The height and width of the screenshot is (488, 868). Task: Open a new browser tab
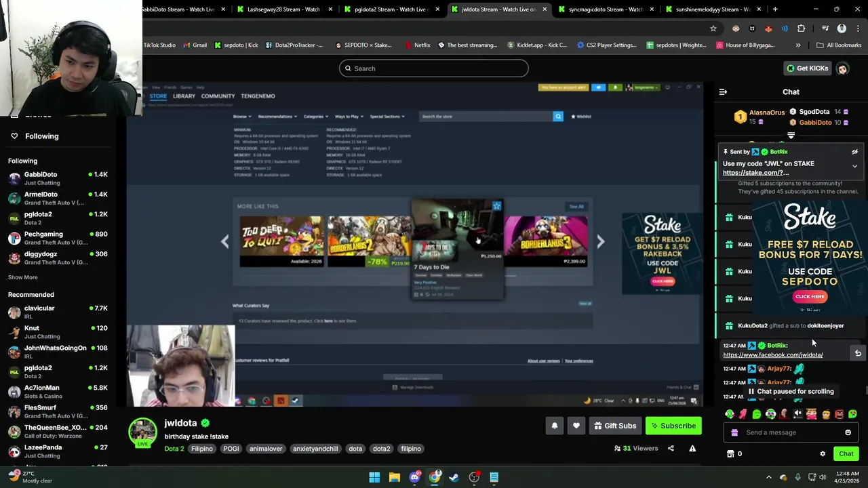[775, 9]
